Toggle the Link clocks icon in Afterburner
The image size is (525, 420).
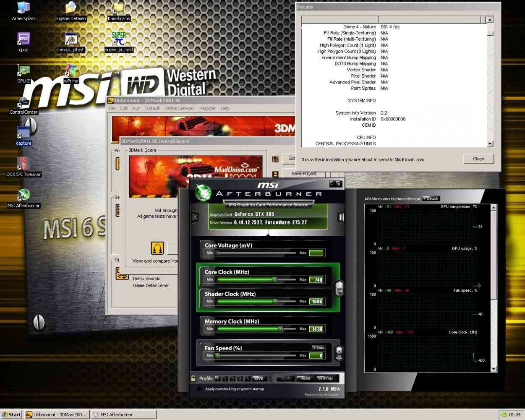point(340,287)
